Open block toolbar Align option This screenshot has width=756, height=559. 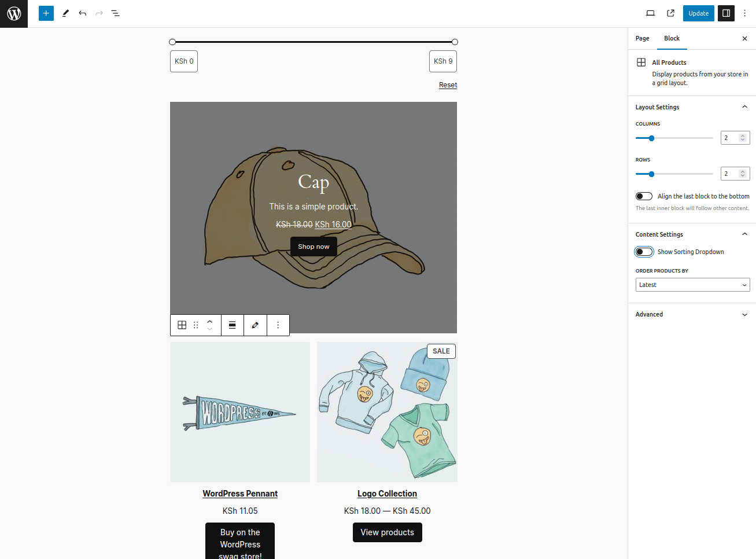[232, 325]
